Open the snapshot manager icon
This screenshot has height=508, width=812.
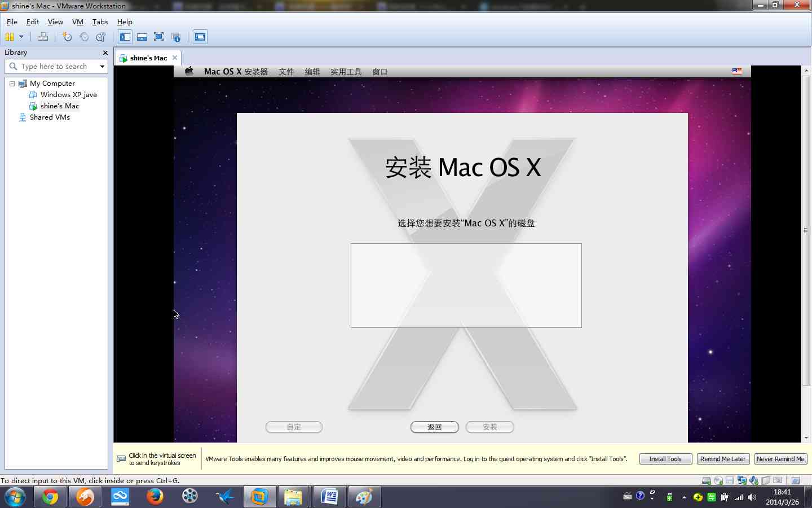pyautogui.click(x=101, y=37)
